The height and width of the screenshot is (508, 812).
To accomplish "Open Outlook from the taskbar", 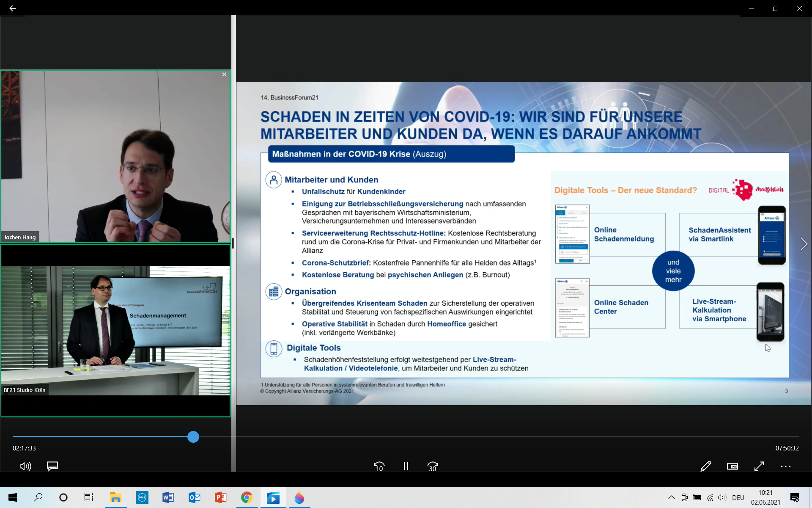I will click(x=194, y=497).
